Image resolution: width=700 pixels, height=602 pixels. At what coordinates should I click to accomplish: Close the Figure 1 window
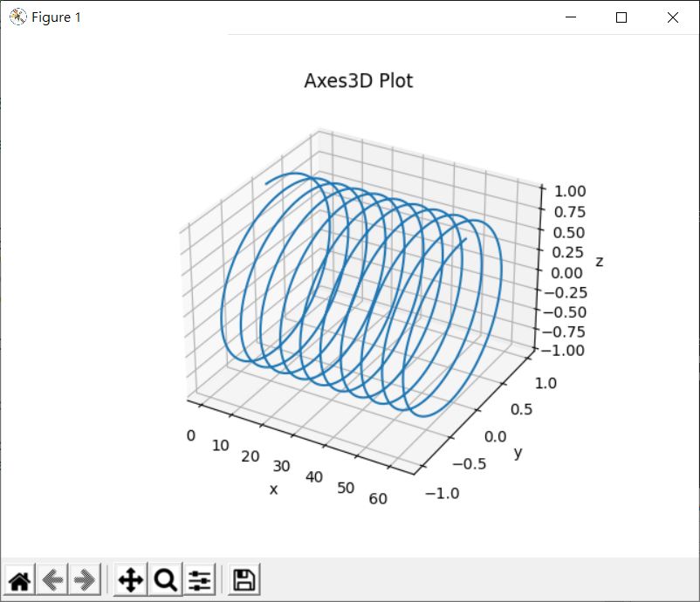click(x=673, y=17)
